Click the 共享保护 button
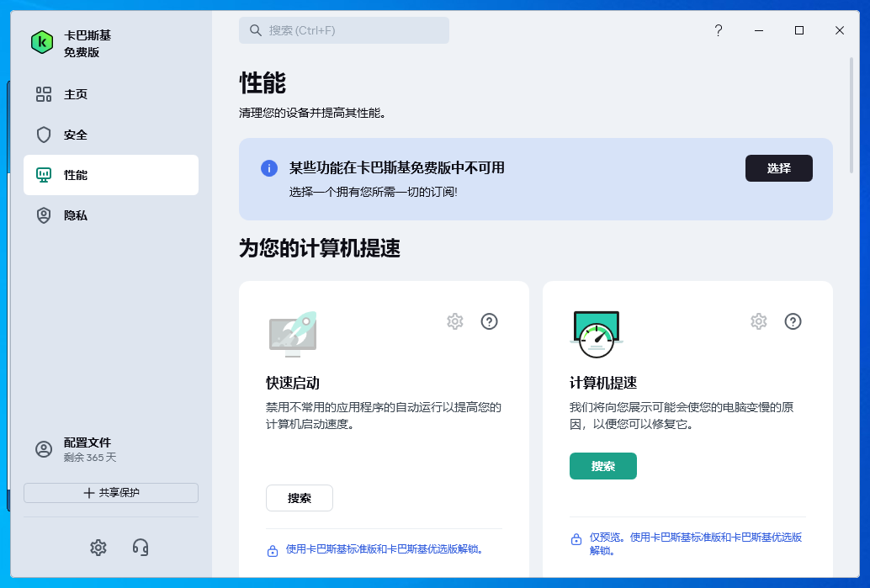The height and width of the screenshot is (588, 870). pos(110,493)
